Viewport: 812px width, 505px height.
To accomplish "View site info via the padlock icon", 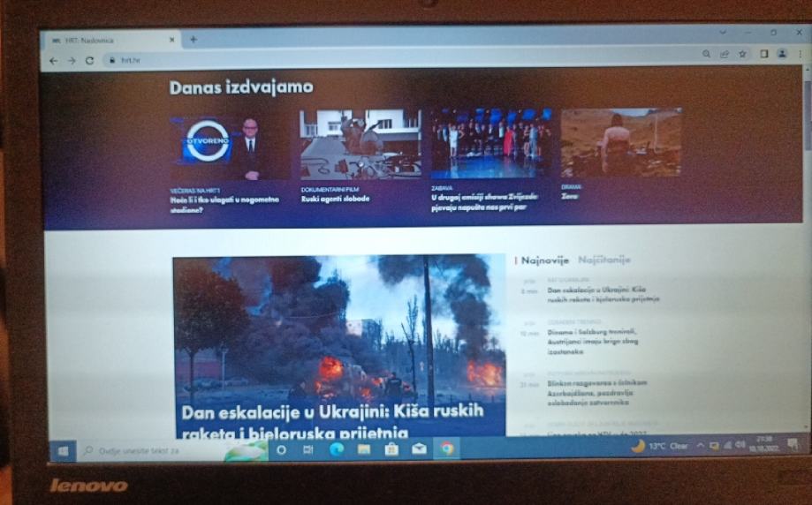I will [111, 60].
